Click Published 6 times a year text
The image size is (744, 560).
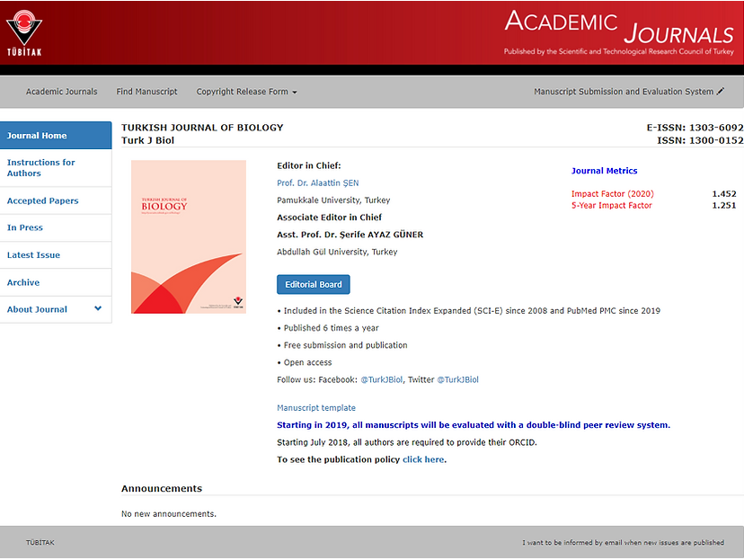[332, 328]
